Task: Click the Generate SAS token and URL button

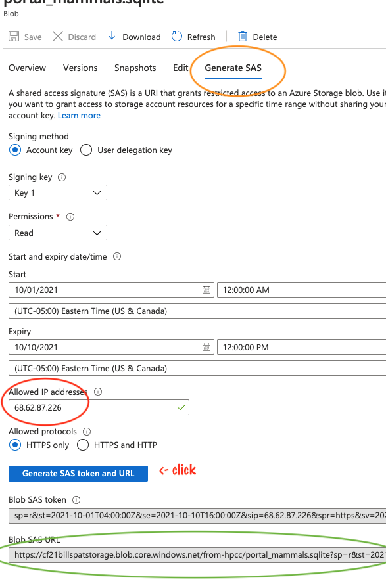Action: point(78,473)
